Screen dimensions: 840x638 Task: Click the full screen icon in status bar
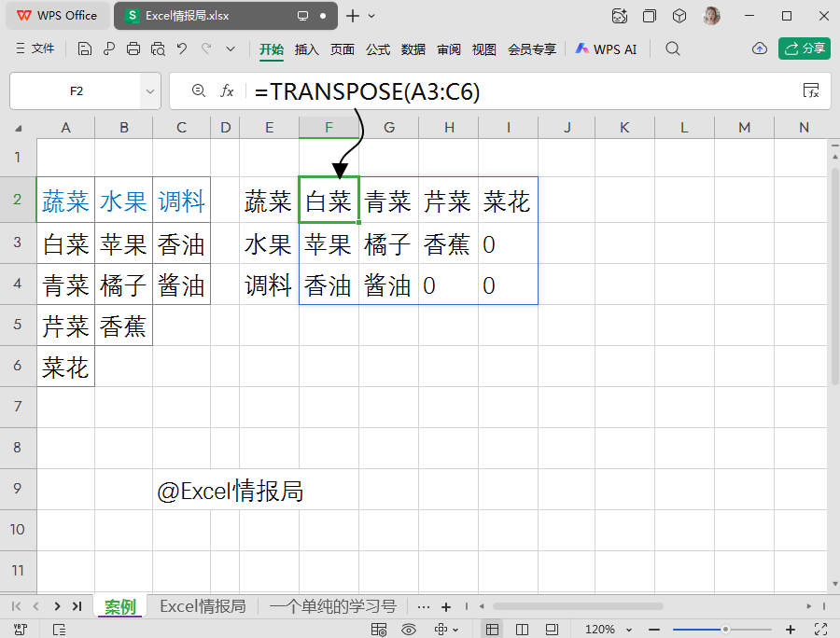[820, 630]
